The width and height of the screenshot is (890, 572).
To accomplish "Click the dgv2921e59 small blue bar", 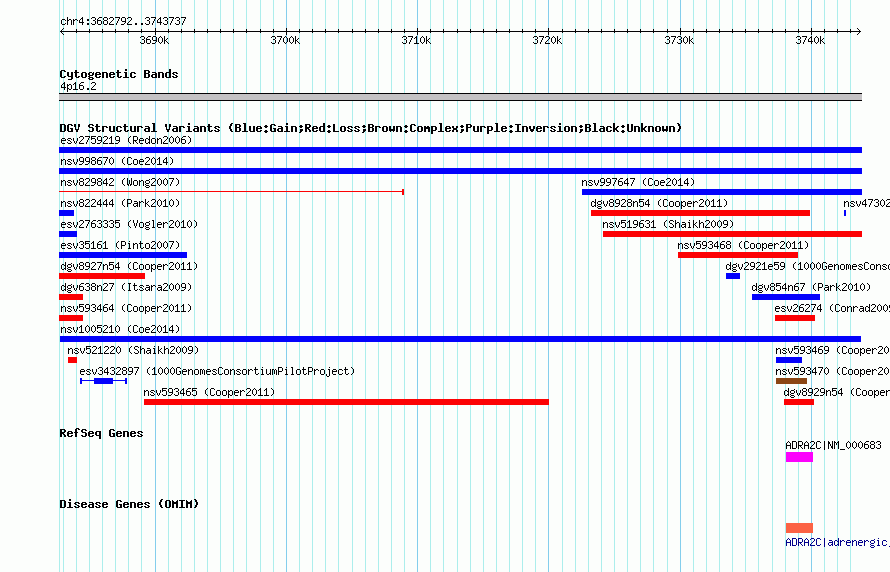I will click(733, 276).
